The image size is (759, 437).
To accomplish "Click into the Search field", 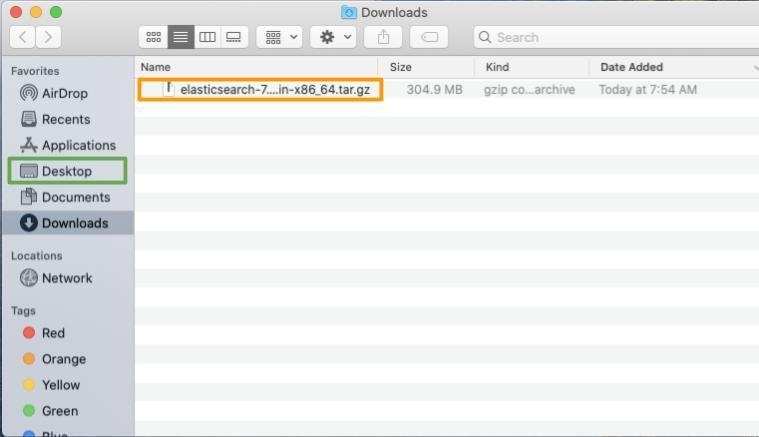I will [616, 37].
